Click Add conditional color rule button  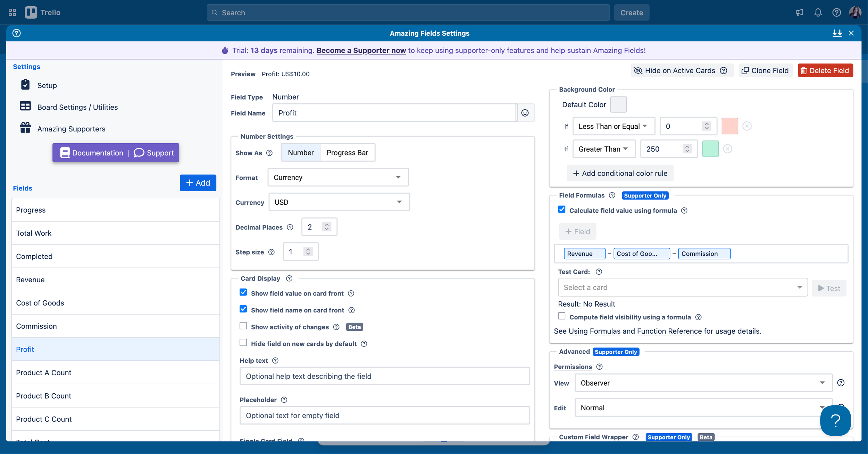[x=620, y=173]
